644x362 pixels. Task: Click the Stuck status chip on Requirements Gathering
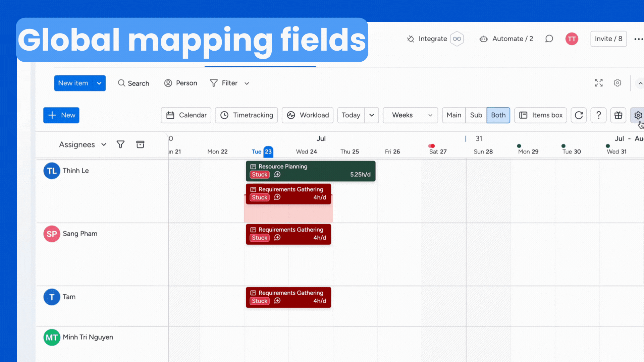[x=259, y=197]
